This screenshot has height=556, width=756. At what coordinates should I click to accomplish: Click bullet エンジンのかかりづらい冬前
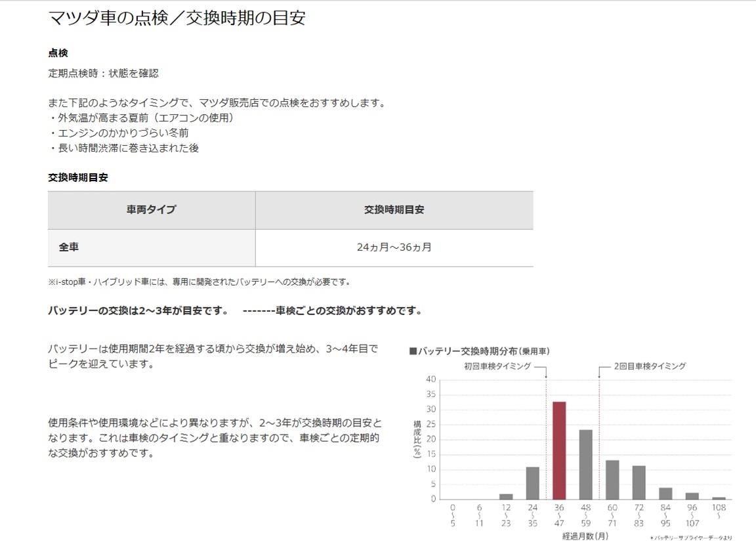pyautogui.click(x=119, y=133)
